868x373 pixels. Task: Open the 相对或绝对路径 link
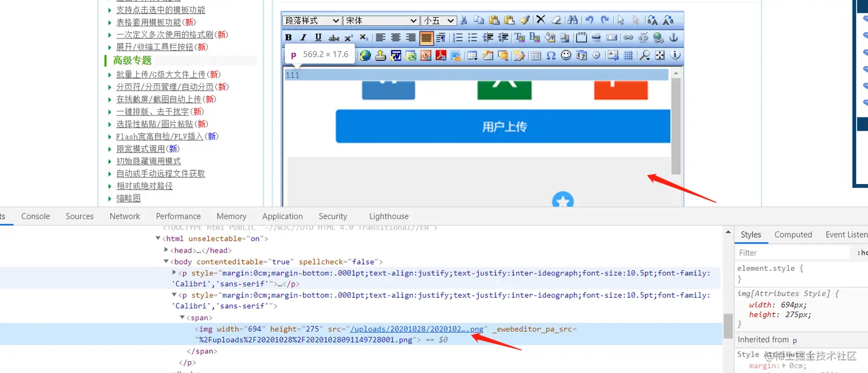(x=145, y=186)
